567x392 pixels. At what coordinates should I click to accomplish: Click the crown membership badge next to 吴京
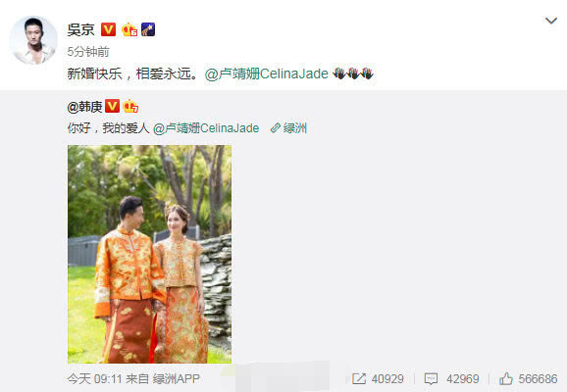[x=129, y=29]
